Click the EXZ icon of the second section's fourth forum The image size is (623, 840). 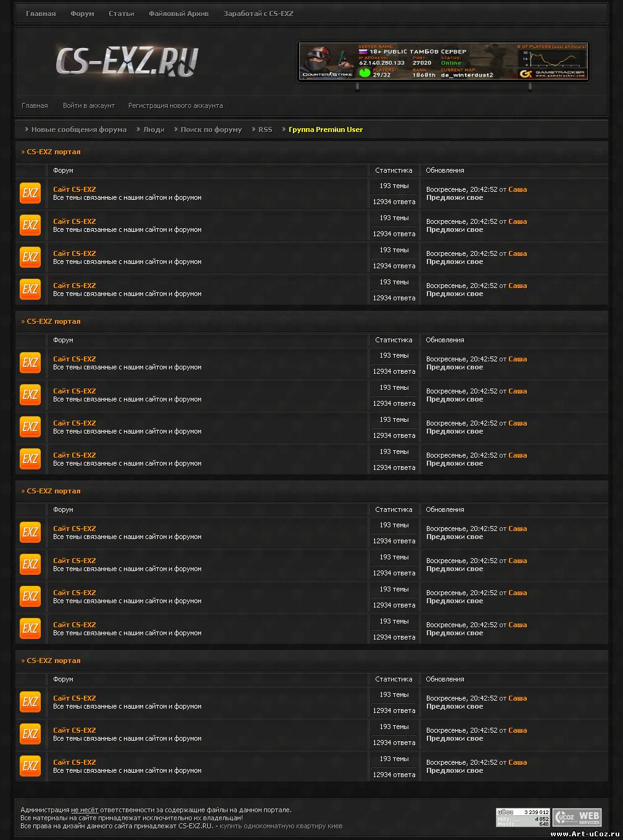(x=30, y=459)
